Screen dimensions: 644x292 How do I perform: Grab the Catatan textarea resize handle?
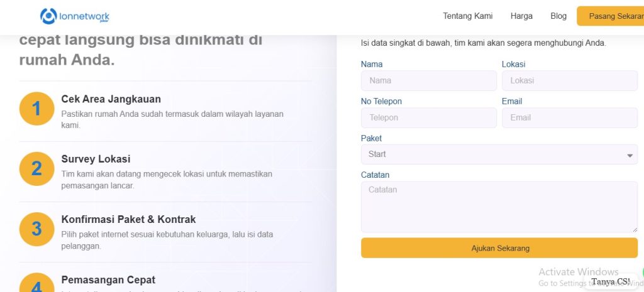click(x=634, y=229)
